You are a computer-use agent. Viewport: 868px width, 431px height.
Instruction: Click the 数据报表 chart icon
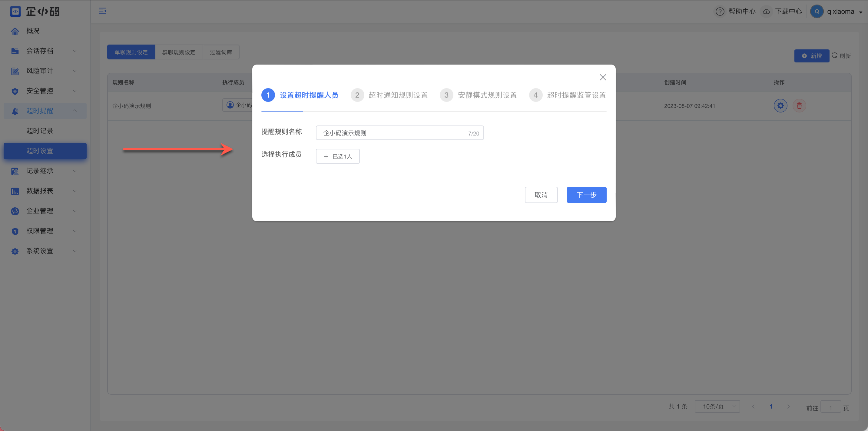coord(15,191)
